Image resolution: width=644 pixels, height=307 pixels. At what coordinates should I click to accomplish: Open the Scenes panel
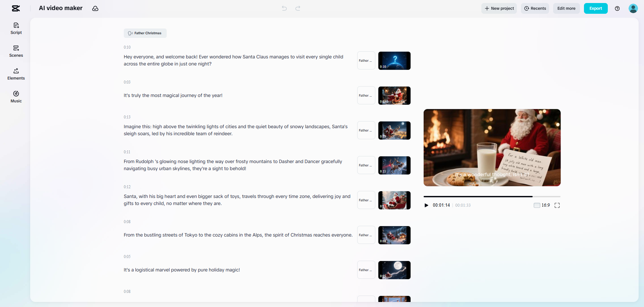tap(16, 51)
